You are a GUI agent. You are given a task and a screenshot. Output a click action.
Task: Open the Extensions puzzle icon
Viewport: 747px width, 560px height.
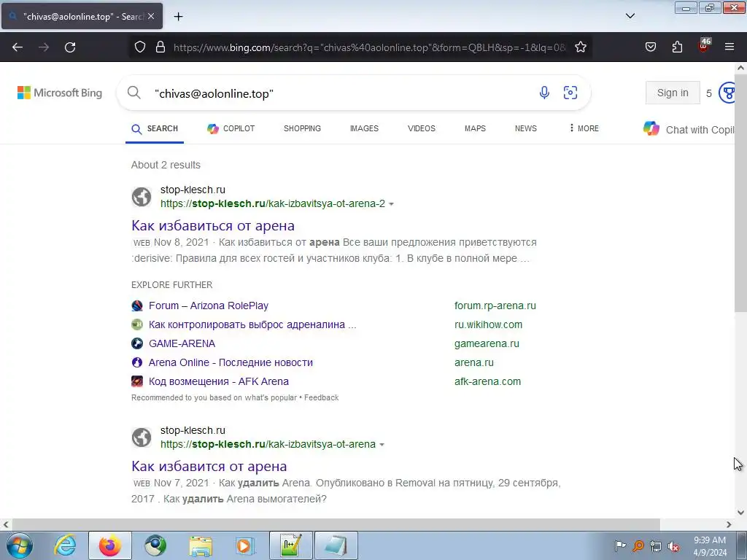[x=677, y=47]
